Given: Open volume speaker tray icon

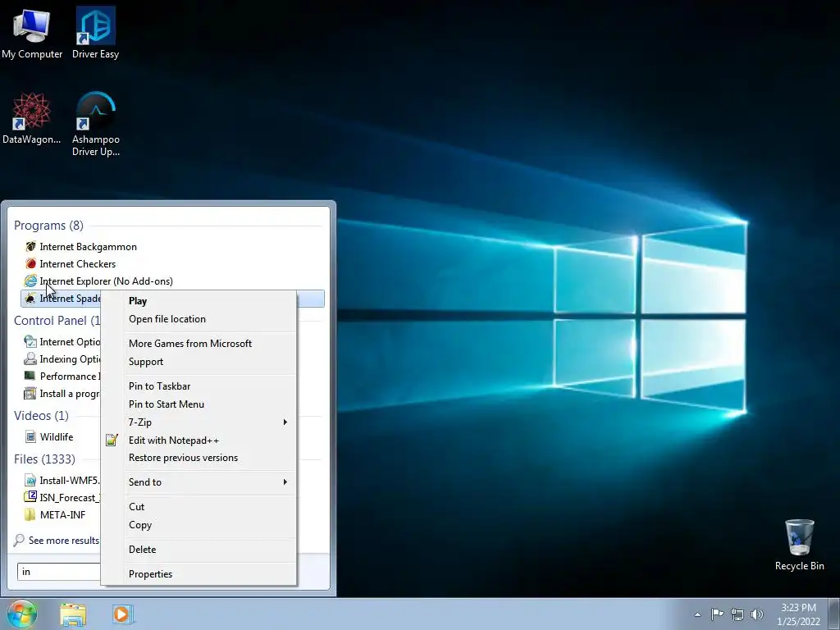Looking at the screenshot, I should pos(757,614).
